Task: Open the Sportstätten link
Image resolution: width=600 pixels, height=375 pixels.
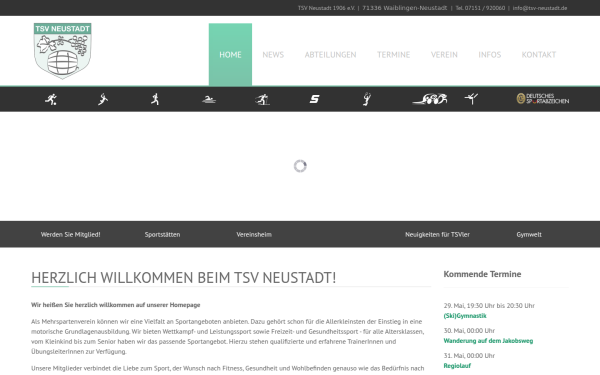Action: pos(162,235)
